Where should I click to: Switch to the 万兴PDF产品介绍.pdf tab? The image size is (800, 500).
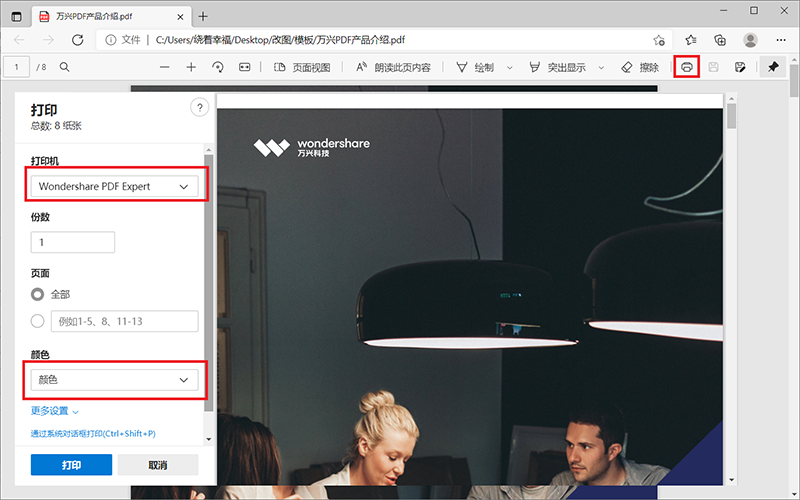point(100,15)
